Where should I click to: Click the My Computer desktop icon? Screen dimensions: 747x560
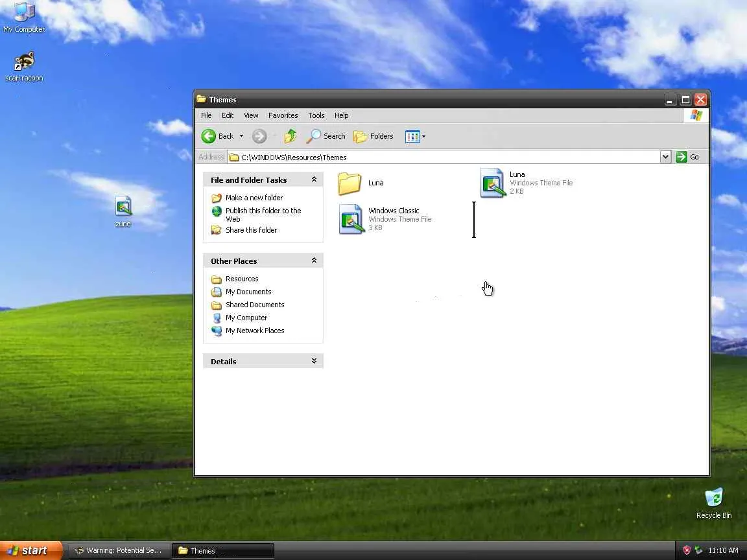click(x=24, y=17)
